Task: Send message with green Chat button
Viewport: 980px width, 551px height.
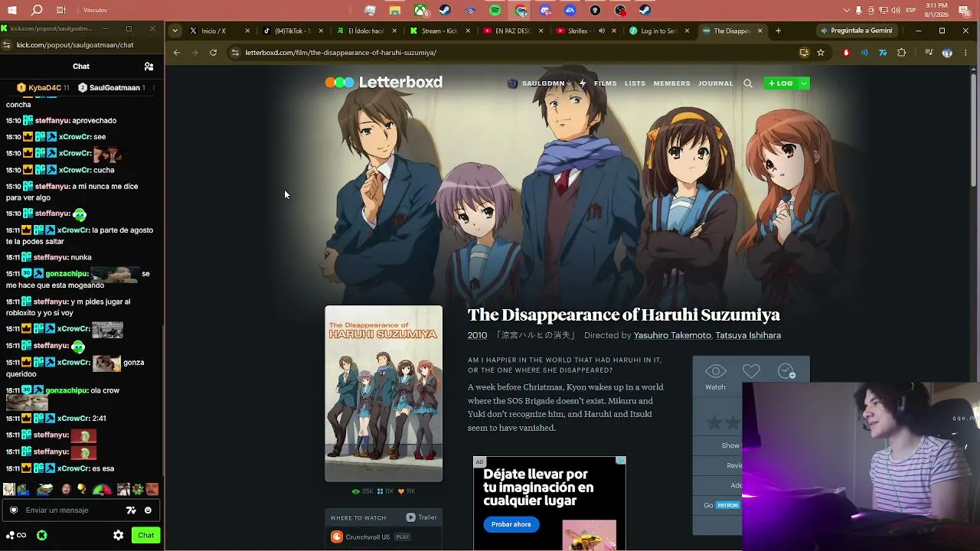Action: [x=145, y=536]
